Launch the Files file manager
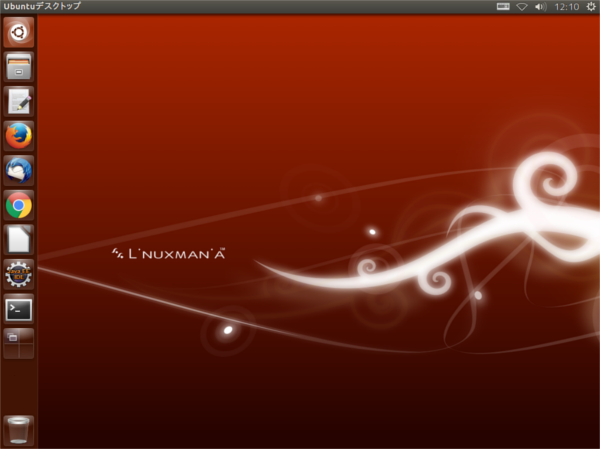Screen dimensions: 600x449 (18, 67)
